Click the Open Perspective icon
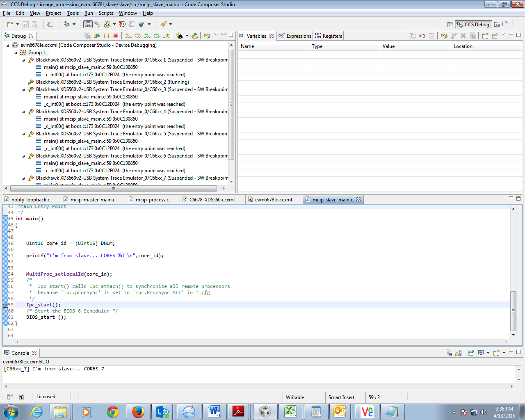Screen dimensions: 525x420 [450, 24]
